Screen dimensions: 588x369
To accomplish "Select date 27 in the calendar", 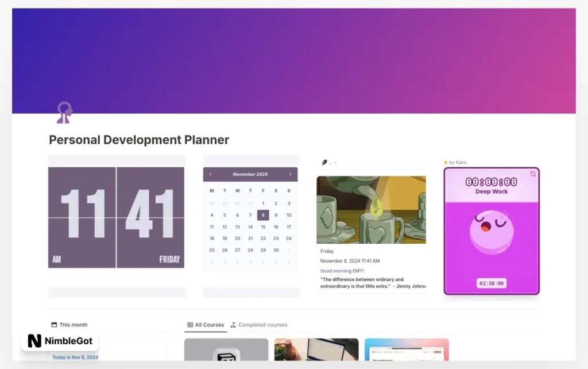I will (x=237, y=250).
